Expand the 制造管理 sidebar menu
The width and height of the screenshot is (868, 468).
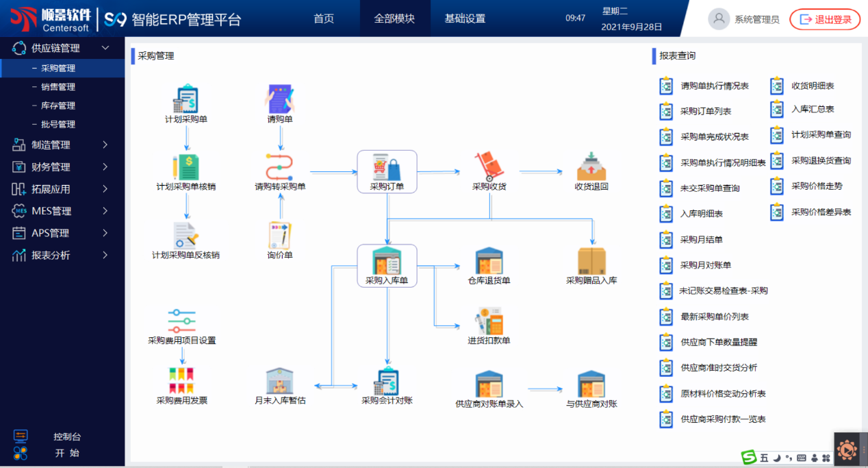coord(105,145)
